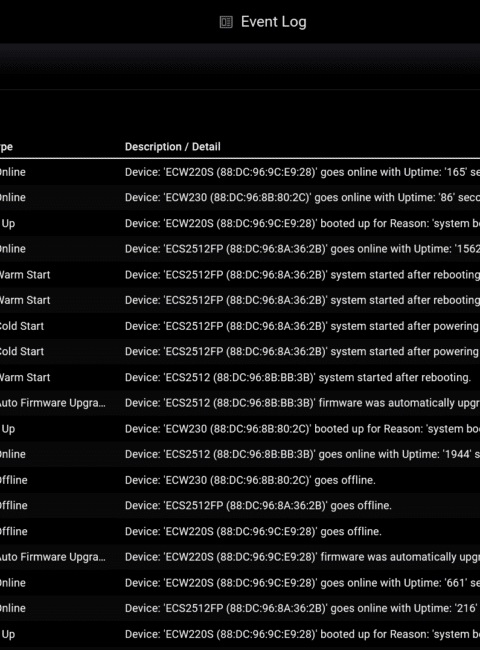
Task: Click the ECW230 booted up for Reason row
Action: 240,429
